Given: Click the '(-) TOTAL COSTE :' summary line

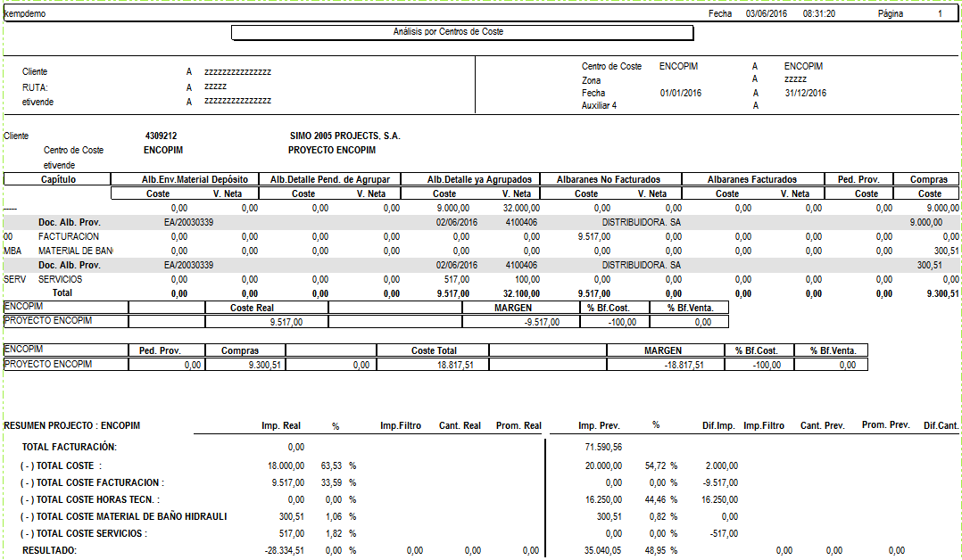Looking at the screenshot, I should pos(62,466).
